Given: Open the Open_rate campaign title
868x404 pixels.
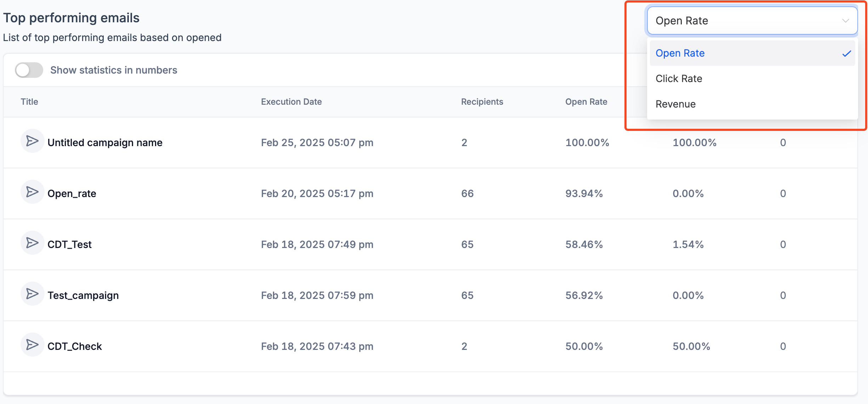Looking at the screenshot, I should click(72, 194).
